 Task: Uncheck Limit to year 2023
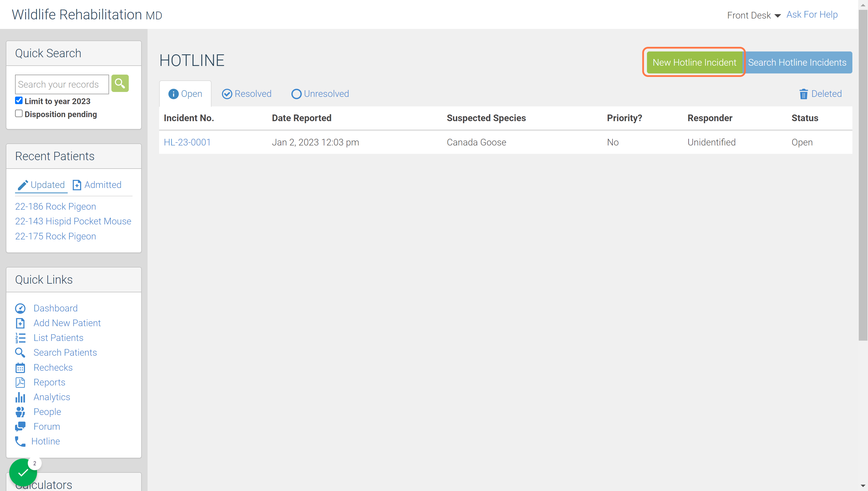[x=19, y=101]
